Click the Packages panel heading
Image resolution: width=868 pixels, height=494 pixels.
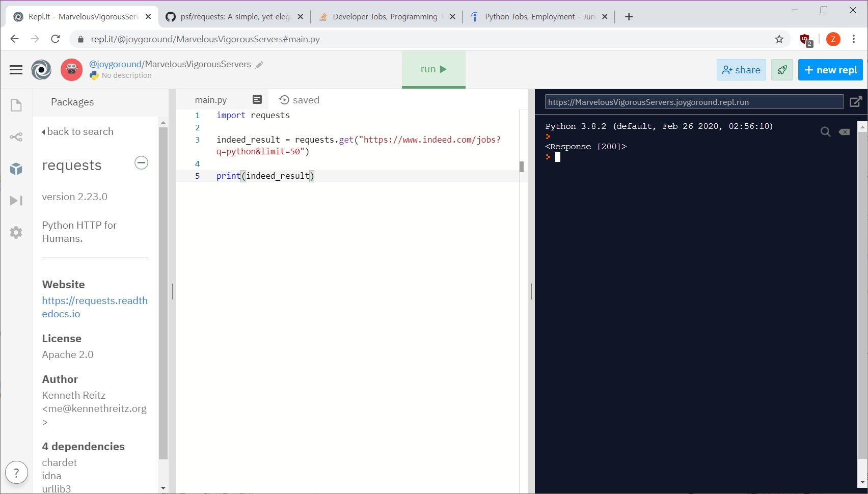pos(72,102)
